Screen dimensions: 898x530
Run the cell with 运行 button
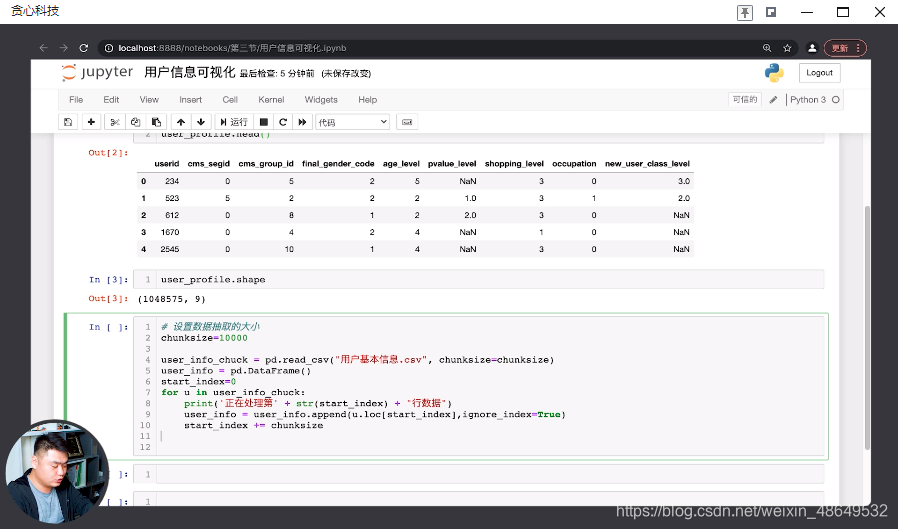[x=234, y=122]
